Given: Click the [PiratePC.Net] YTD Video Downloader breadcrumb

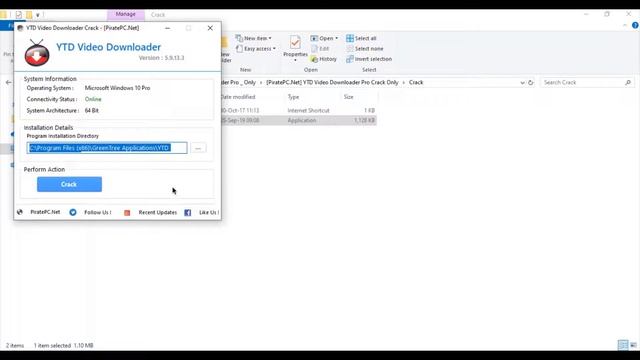Looking at the screenshot, I should (x=332, y=82).
